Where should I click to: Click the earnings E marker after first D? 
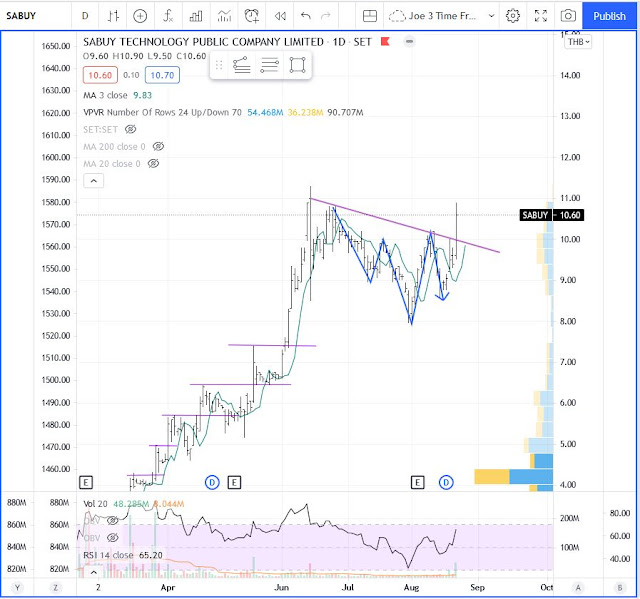234,483
